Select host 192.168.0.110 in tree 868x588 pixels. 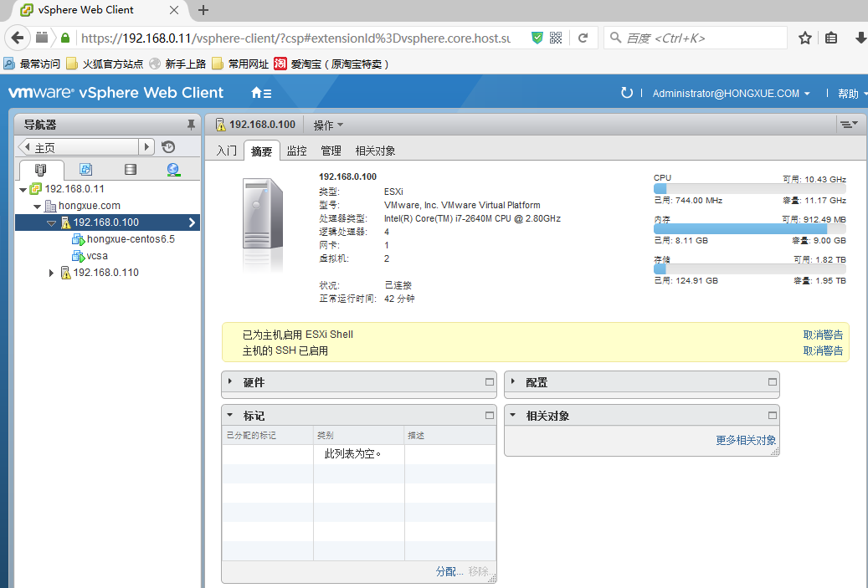[x=105, y=273]
